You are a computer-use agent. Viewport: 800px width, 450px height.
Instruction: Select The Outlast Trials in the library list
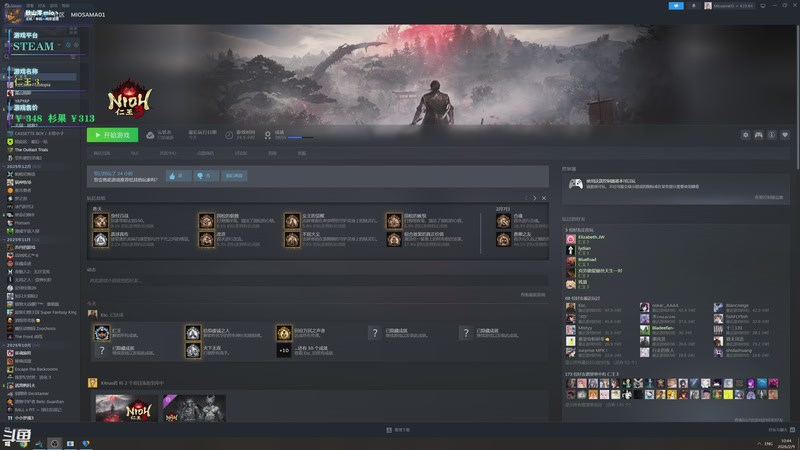[x=31, y=149]
